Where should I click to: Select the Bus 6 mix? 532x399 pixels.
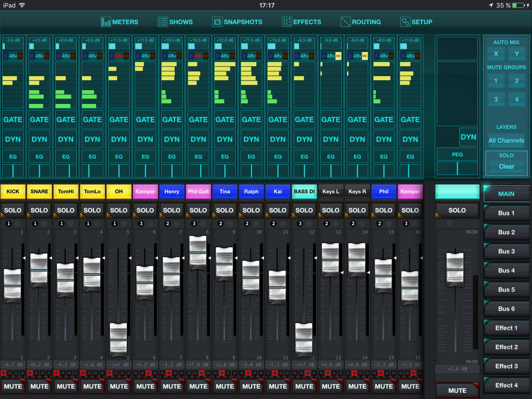(x=506, y=308)
